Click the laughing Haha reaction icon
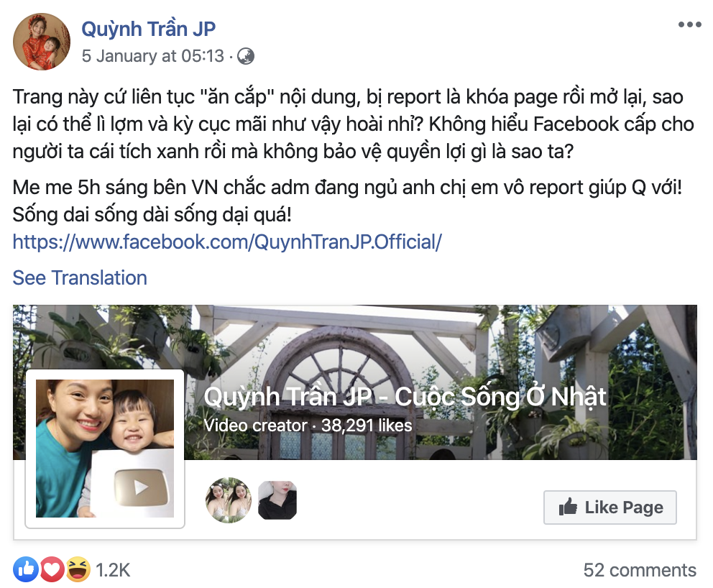This screenshot has height=588, width=713. [x=78, y=569]
